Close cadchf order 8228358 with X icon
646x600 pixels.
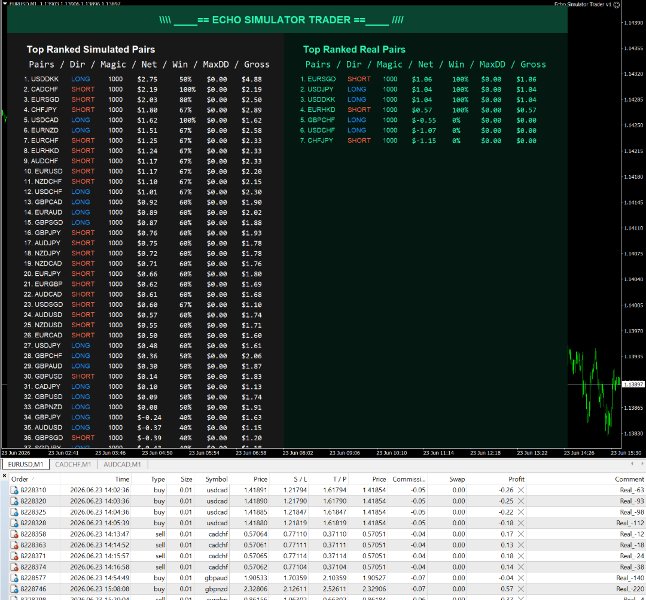coord(521,534)
